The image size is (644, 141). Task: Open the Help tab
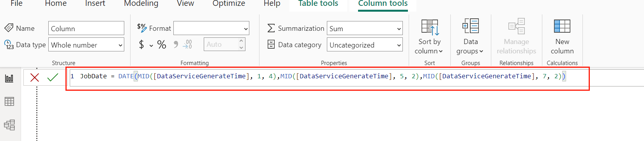click(272, 4)
